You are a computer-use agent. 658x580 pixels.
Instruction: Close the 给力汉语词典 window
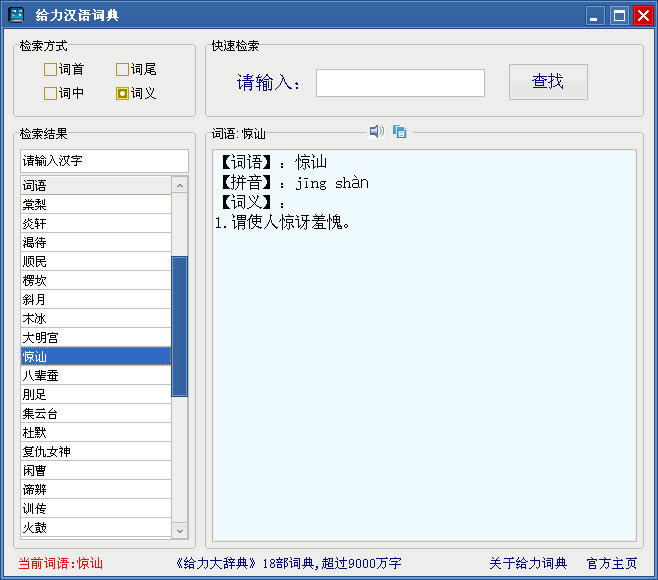[x=643, y=16]
